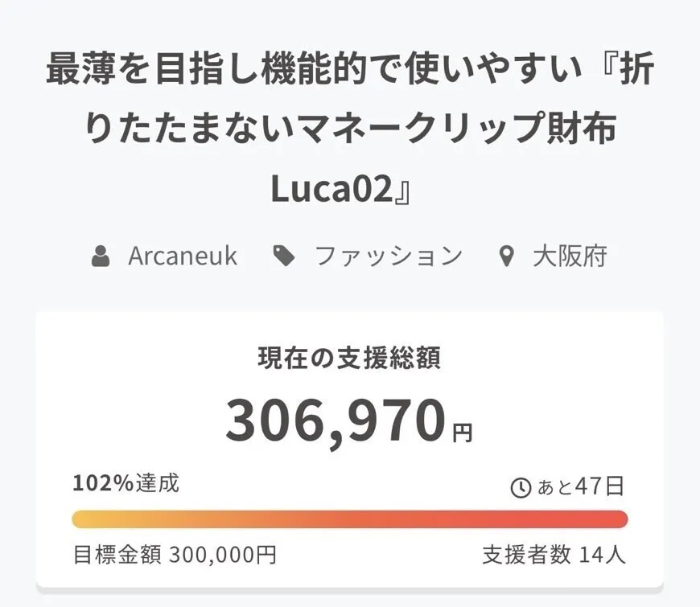
Task: Click the tag icon before ファッション
Action: click(x=284, y=256)
